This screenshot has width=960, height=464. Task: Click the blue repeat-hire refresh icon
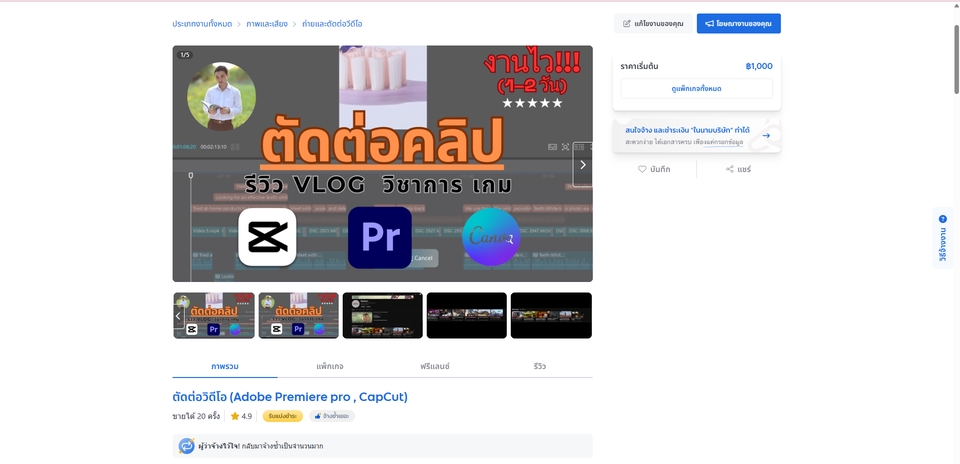point(186,446)
